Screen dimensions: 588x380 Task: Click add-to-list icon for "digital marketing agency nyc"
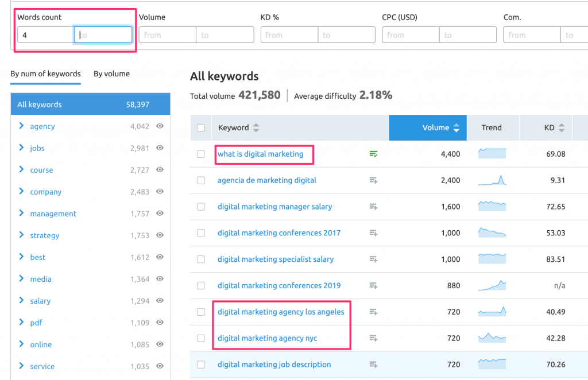(x=374, y=338)
